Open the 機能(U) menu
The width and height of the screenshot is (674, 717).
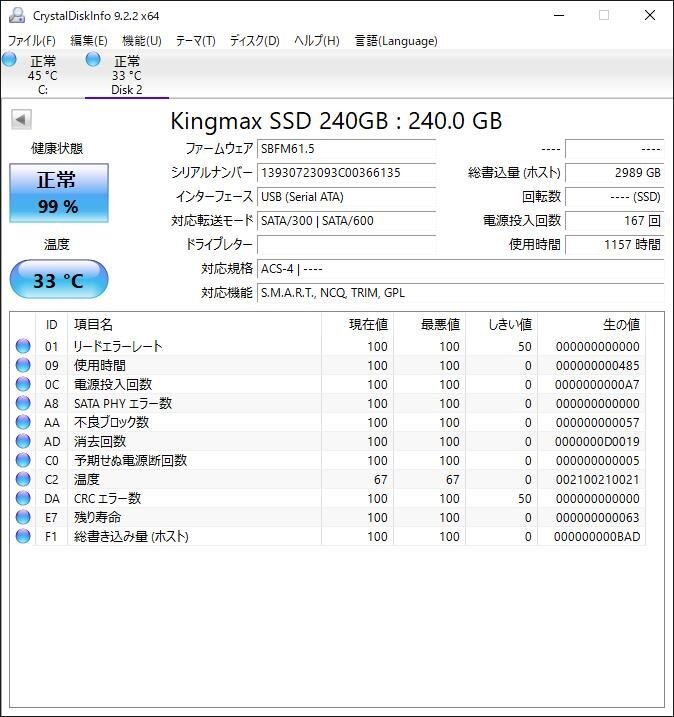coord(142,41)
